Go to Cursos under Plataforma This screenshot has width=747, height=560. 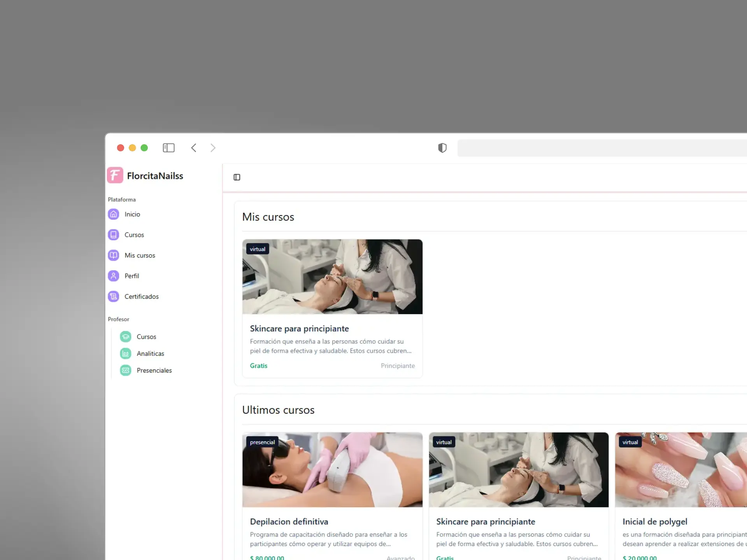[134, 235]
